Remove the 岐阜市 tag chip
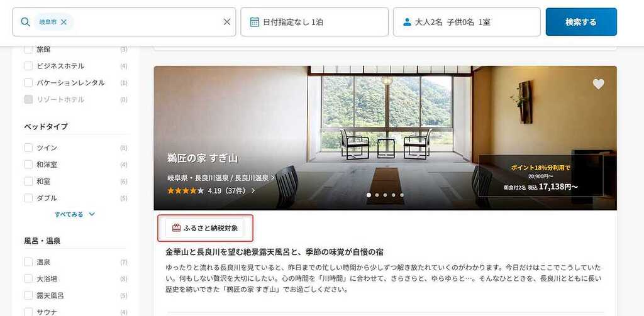Viewport: 644px width, 316px height. click(x=64, y=22)
